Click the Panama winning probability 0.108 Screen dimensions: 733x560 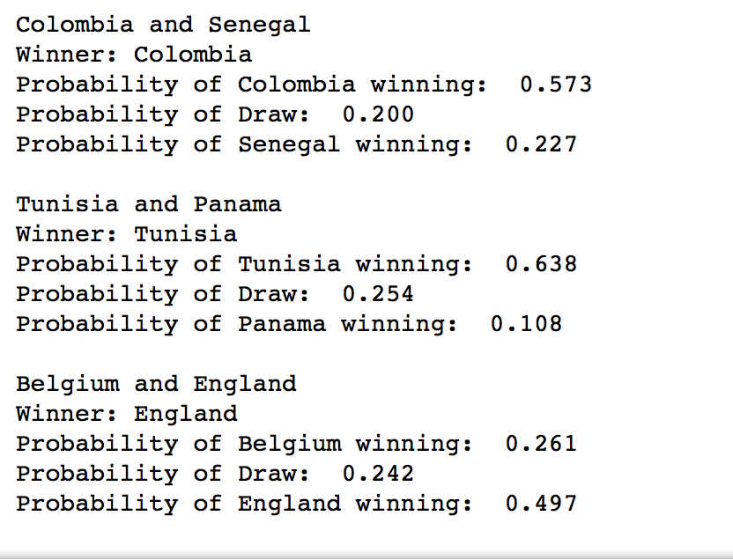pos(526,324)
